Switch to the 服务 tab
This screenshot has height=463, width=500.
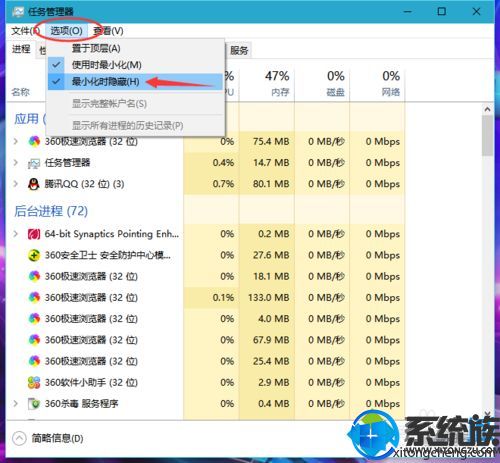point(239,50)
